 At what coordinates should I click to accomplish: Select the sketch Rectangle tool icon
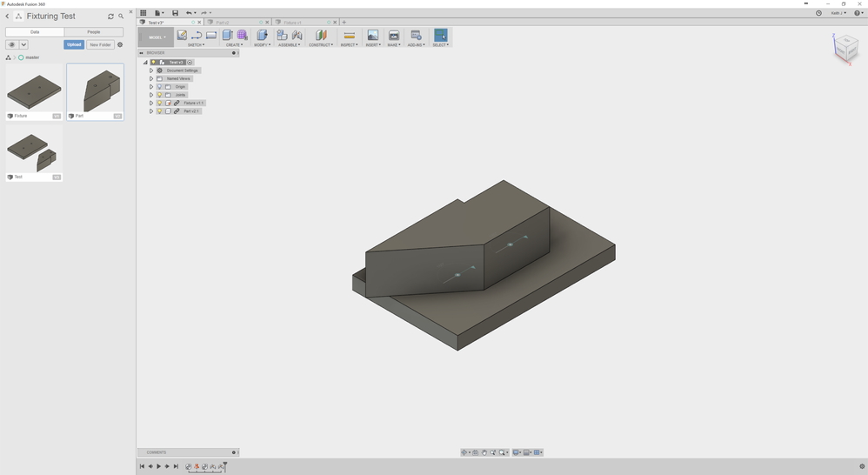tap(211, 35)
